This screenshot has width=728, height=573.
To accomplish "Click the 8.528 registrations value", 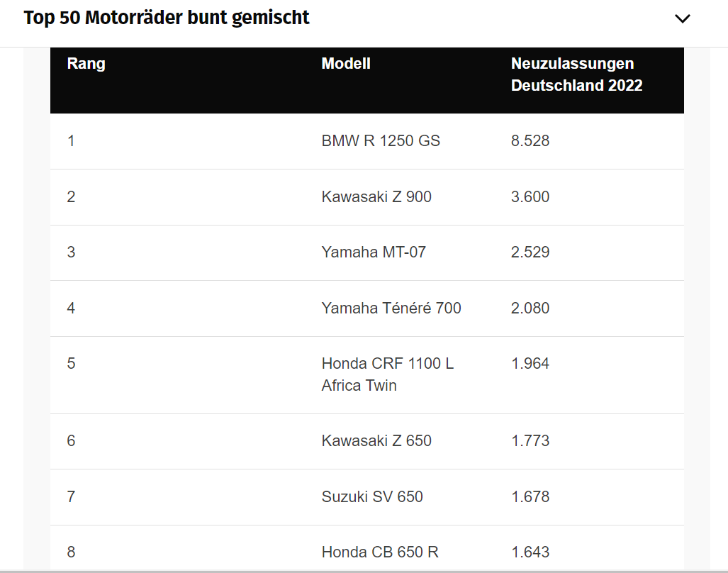I will point(530,140).
